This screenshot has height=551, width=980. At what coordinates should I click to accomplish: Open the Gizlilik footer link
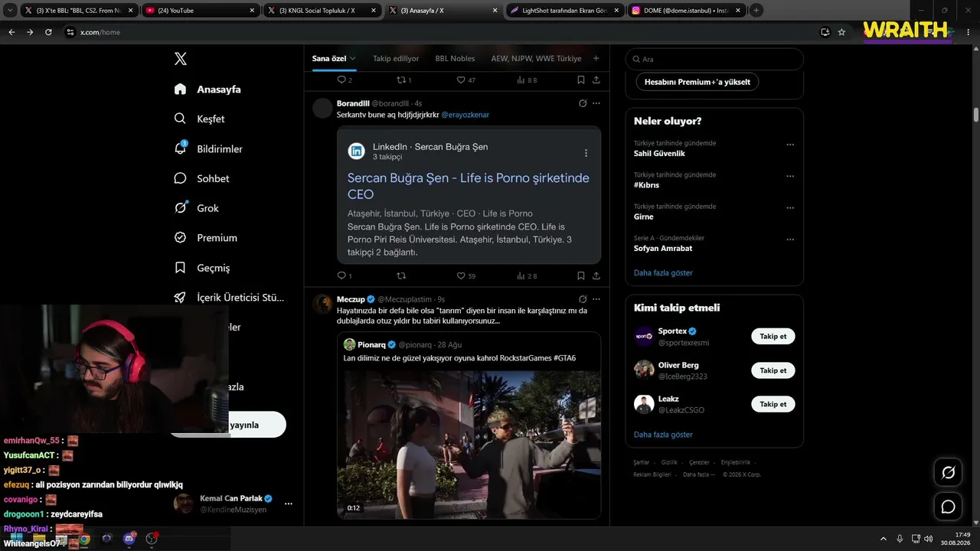669,462
